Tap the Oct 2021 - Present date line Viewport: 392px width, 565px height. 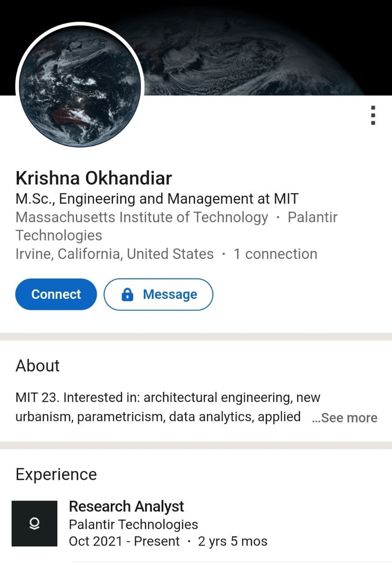click(x=124, y=541)
